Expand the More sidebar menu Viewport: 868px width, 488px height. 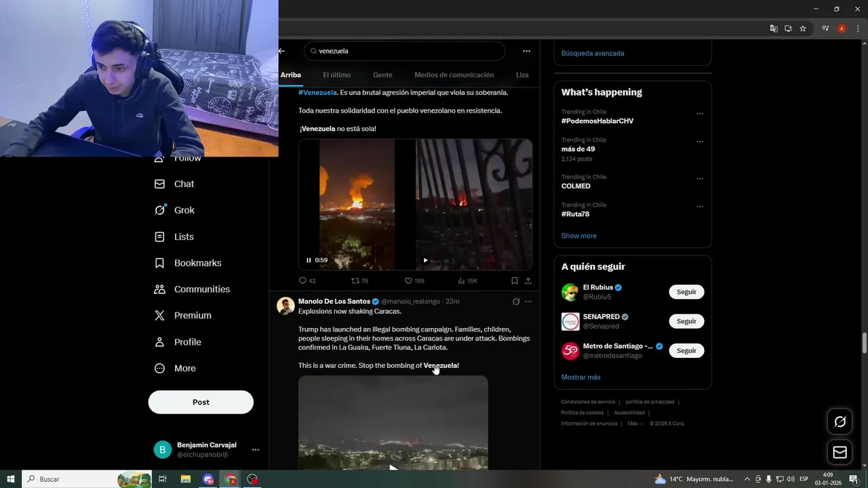tap(175, 369)
